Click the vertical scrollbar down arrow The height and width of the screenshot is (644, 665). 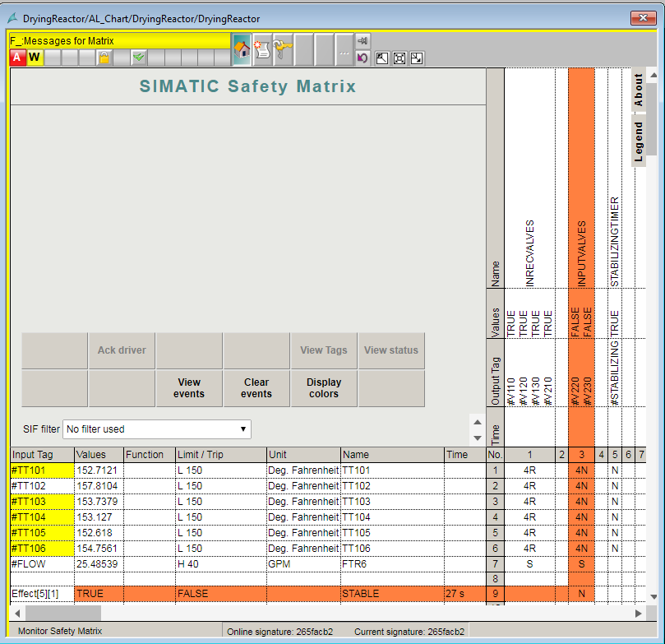click(x=653, y=597)
